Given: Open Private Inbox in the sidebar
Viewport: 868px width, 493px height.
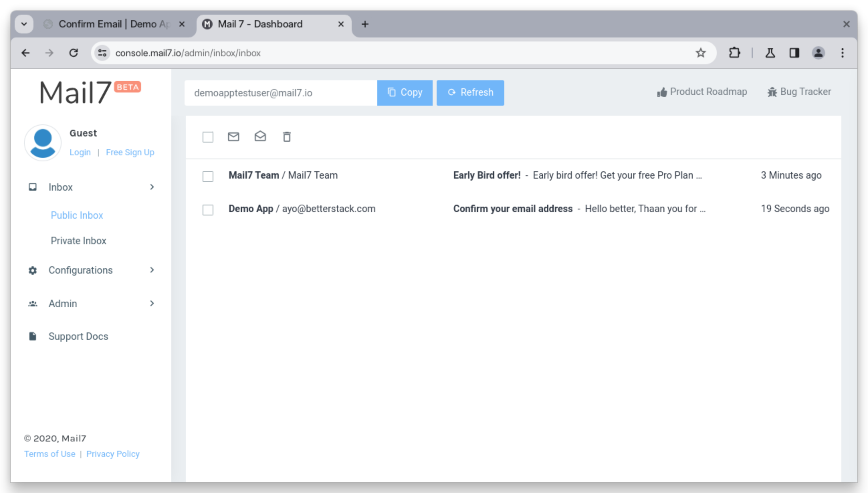Looking at the screenshot, I should pyautogui.click(x=79, y=240).
